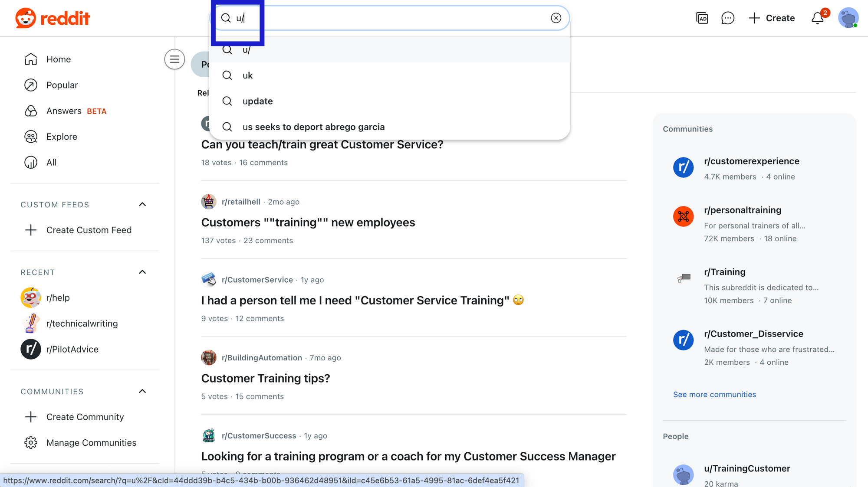Collapse the CUSTOM FEEDS section
Viewport: 868px width, 487px height.
[x=142, y=204]
